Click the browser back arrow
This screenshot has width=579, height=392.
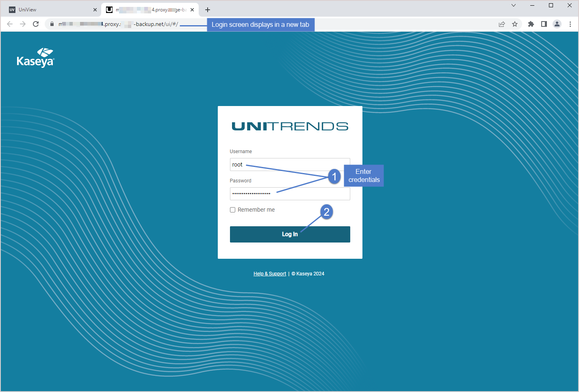click(10, 24)
